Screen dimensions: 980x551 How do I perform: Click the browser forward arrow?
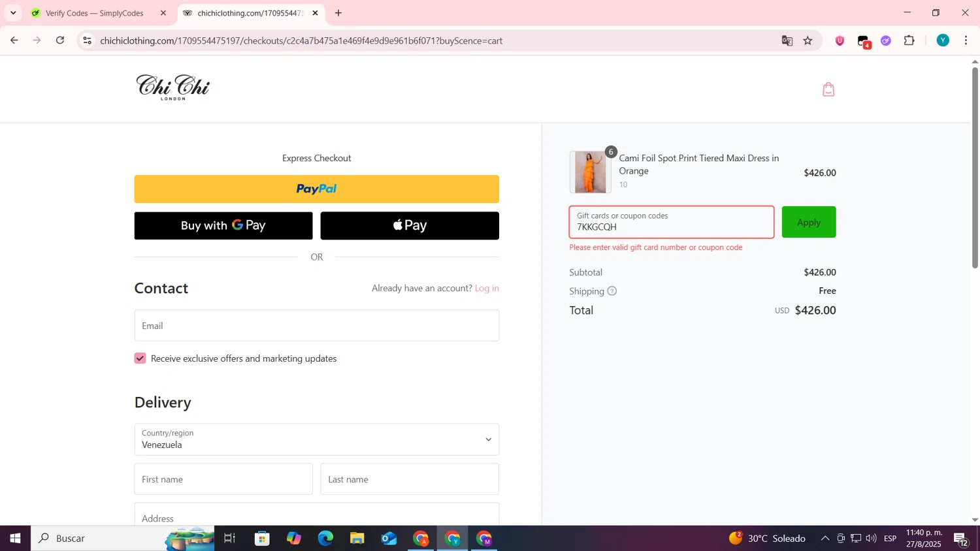click(x=37, y=40)
